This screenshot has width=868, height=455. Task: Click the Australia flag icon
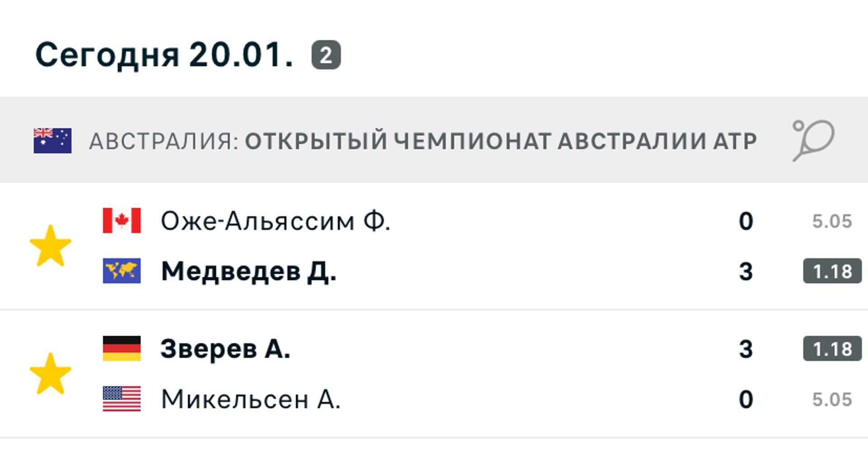point(52,141)
